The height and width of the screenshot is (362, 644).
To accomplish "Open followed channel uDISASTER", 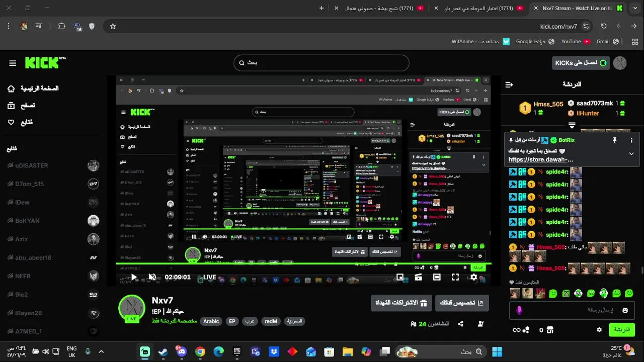I will pyautogui.click(x=53, y=165).
